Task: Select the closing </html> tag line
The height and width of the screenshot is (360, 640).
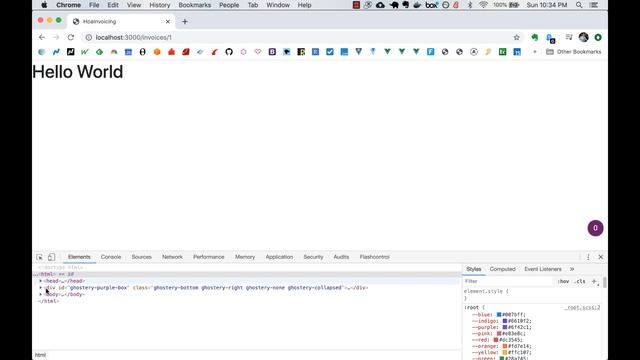Action: pyautogui.click(x=48, y=301)
